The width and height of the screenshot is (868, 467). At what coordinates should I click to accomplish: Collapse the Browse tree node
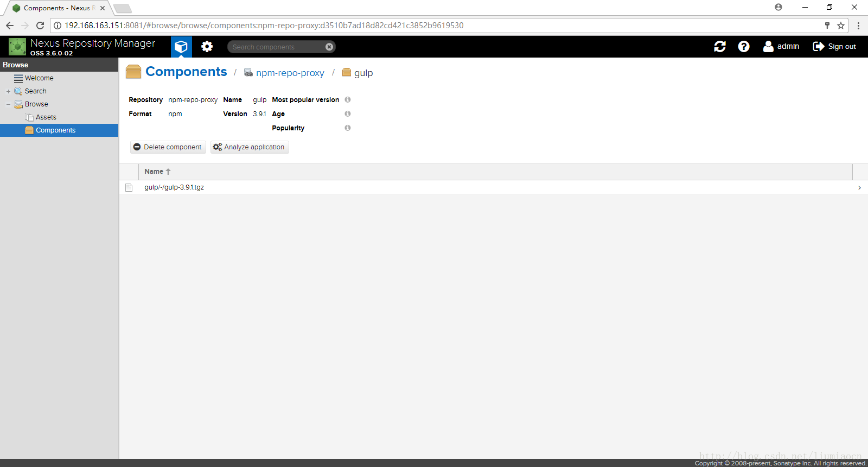pos(8,104)
